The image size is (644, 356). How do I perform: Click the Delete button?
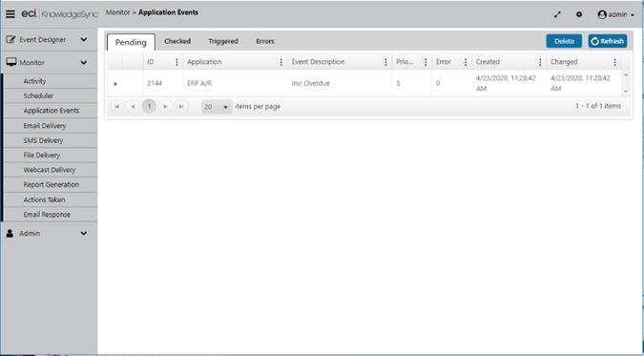[564, 41]
